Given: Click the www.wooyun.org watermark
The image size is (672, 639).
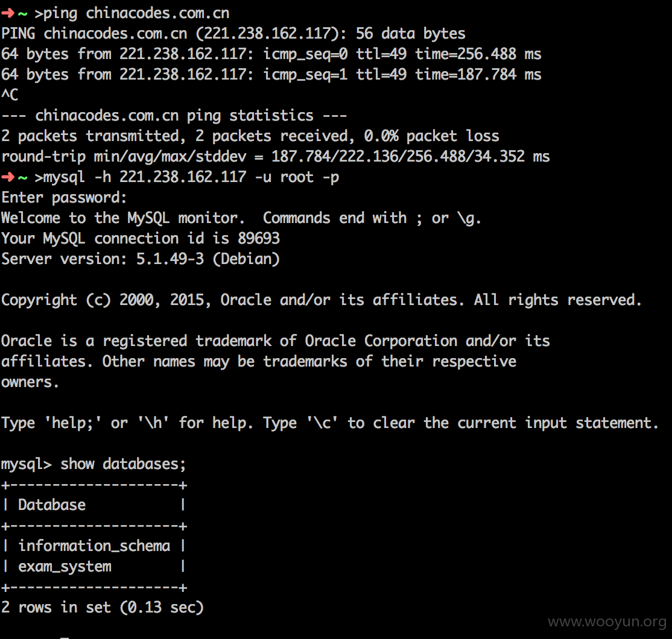Looking at the screenshot, I should tap(607, 622).
